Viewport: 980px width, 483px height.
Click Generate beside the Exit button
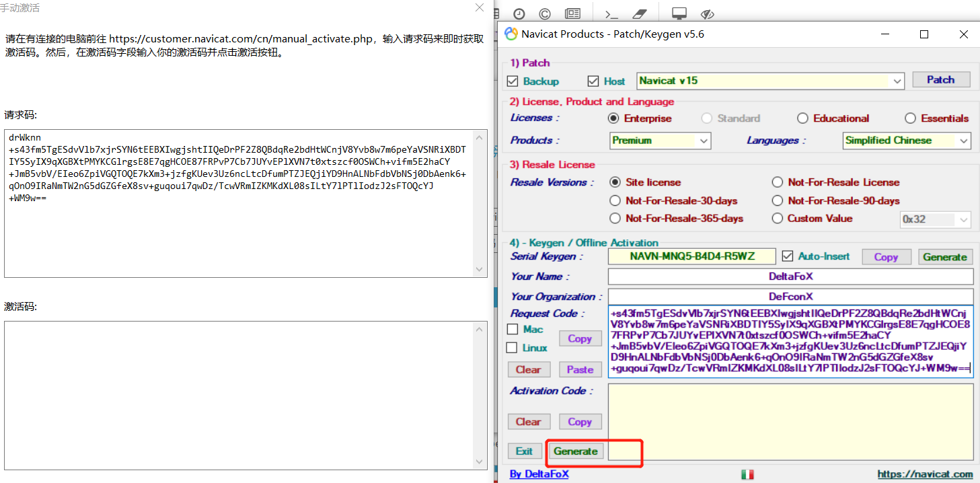click(576, 451)
